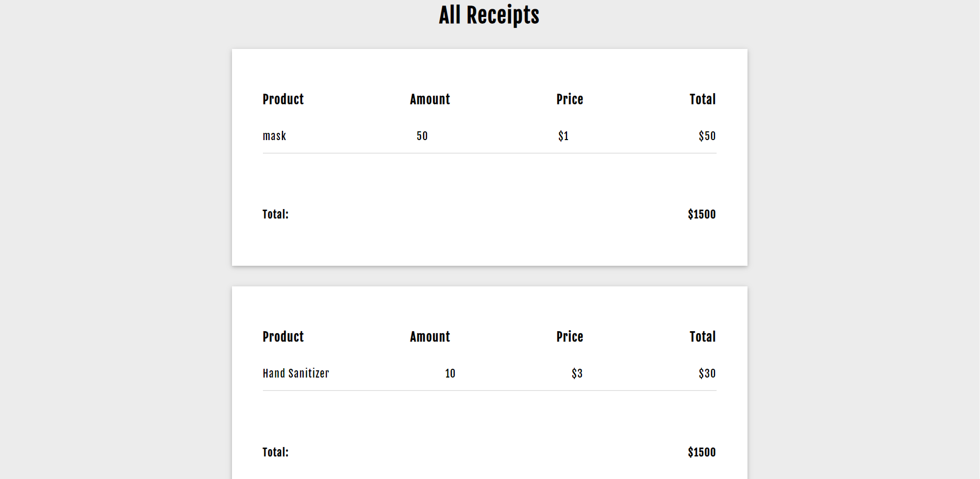Click the second receipt grand total $1500
Viewport: 980px width, 479px height.
coord(702,452)
